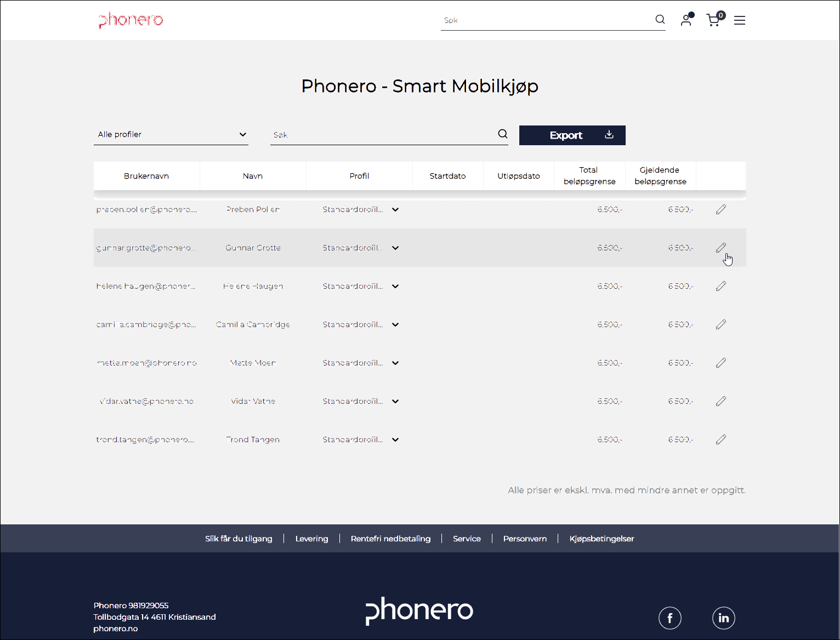This screenshot has width=840, height=640.
Task: Open the Kjøpsbetingelser footer link
Action: pyautogui.click(x=602, y=539)
